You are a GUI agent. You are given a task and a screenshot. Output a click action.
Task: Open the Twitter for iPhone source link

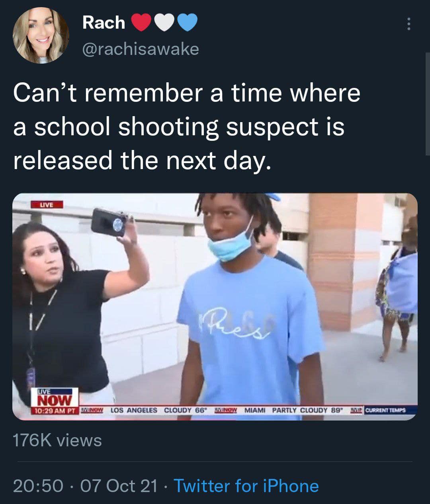tap(246, 486)
